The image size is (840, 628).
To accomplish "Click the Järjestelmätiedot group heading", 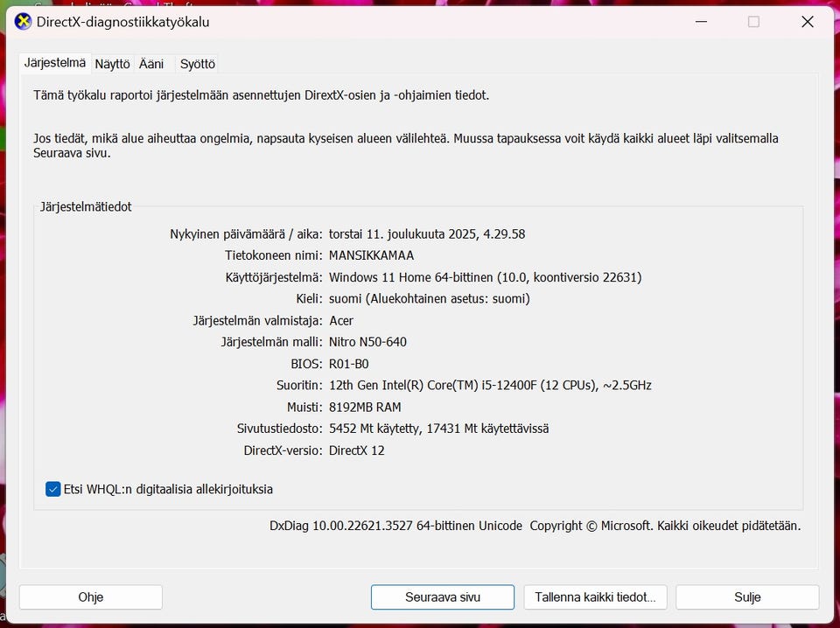I will point(86,206).
